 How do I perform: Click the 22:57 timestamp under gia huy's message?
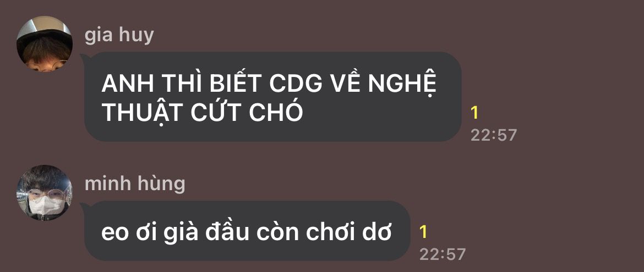493,135
